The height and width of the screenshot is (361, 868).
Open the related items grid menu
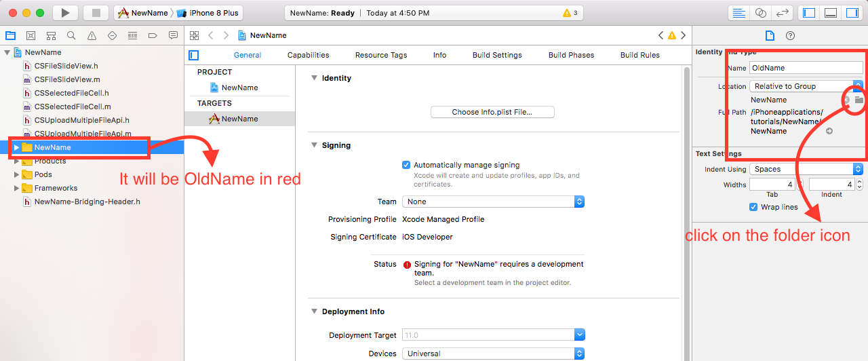(195, 35)
